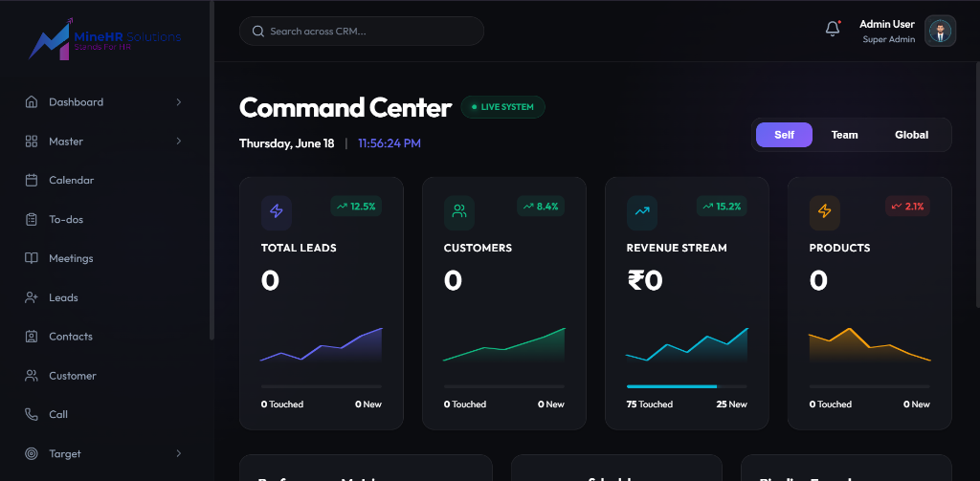Select the Self view toggle
The image size is (980, 481).
(x=784, y=135)
